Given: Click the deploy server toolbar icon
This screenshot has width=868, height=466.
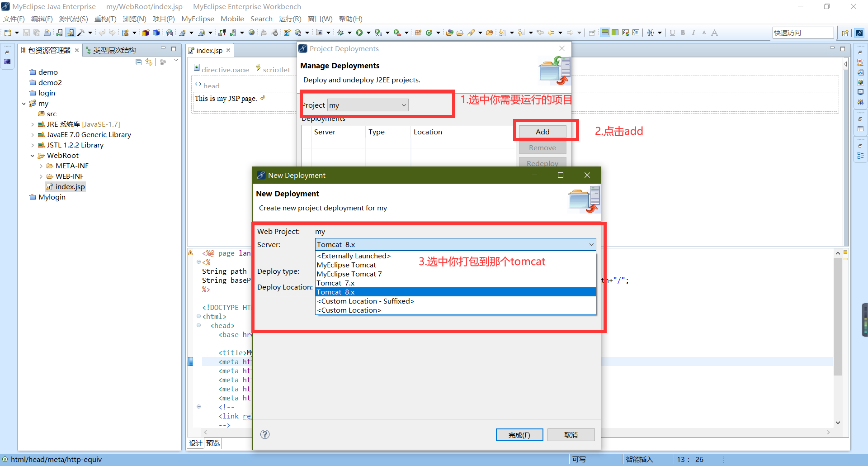Looking at the screenshot, I should pyautogui.click(x=222, y=33).
